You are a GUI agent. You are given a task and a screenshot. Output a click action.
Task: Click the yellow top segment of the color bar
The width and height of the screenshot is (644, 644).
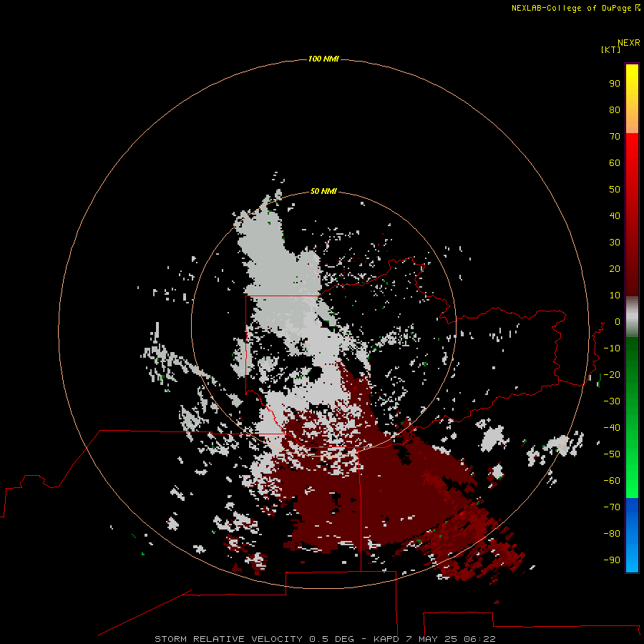[x=632, y=99]
